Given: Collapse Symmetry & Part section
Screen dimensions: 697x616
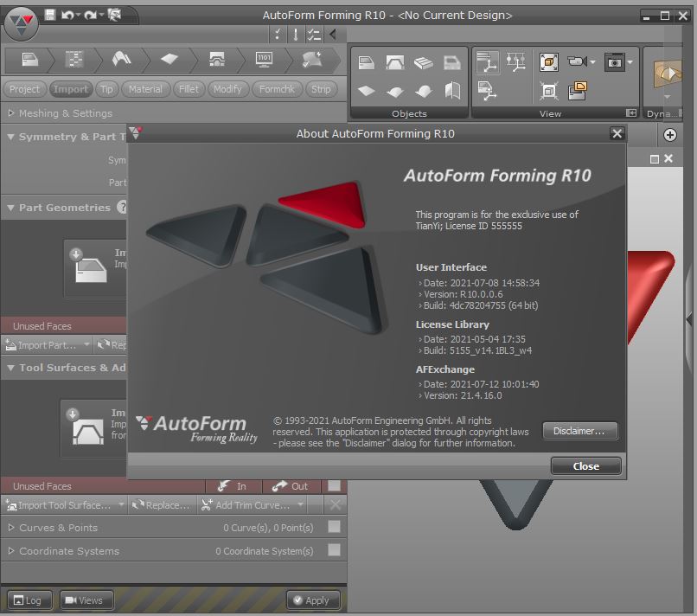Looking at the screenshot, I should point(10,137).
